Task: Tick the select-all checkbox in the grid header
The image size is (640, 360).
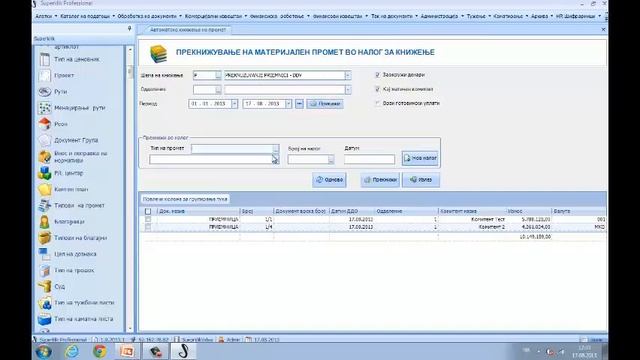Action: click(148, 211)
